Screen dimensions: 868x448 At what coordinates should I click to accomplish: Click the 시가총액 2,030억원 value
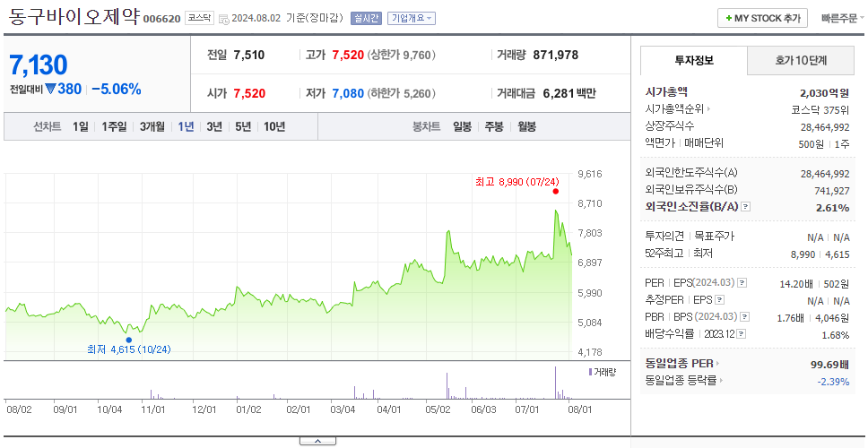click(x=825, y=93)
